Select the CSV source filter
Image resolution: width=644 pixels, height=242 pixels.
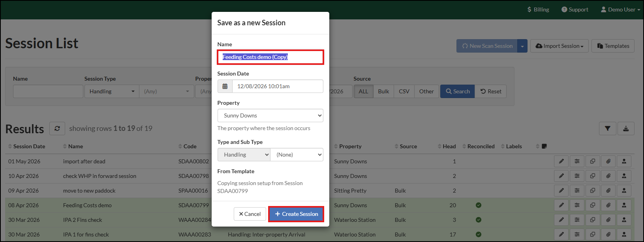point(404,91)
